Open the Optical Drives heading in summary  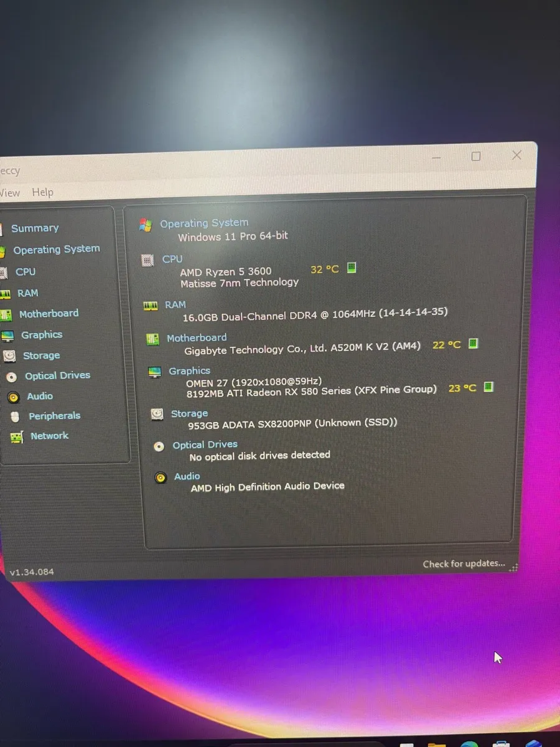coord(205,445)
